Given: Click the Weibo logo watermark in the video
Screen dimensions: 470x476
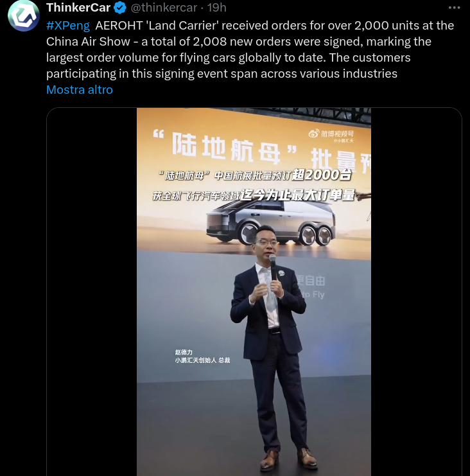Looking at the screenshot, I should coord(314,133).
